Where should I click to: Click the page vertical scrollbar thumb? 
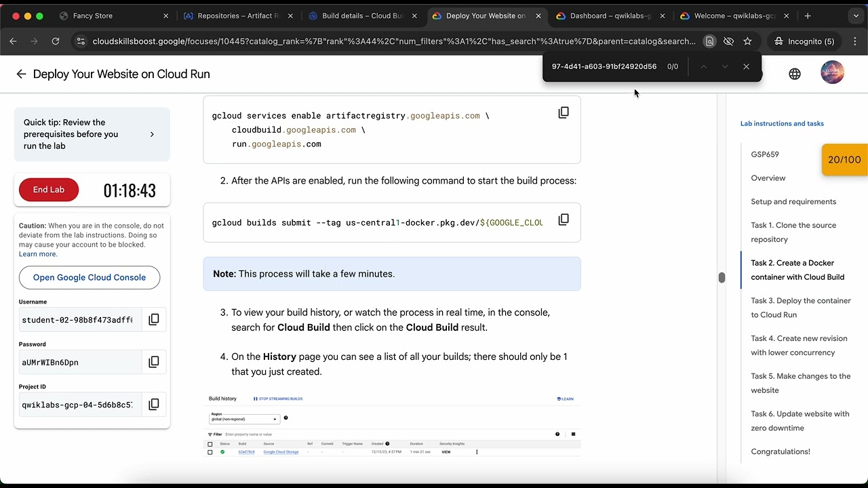click(x=722, y=277)
